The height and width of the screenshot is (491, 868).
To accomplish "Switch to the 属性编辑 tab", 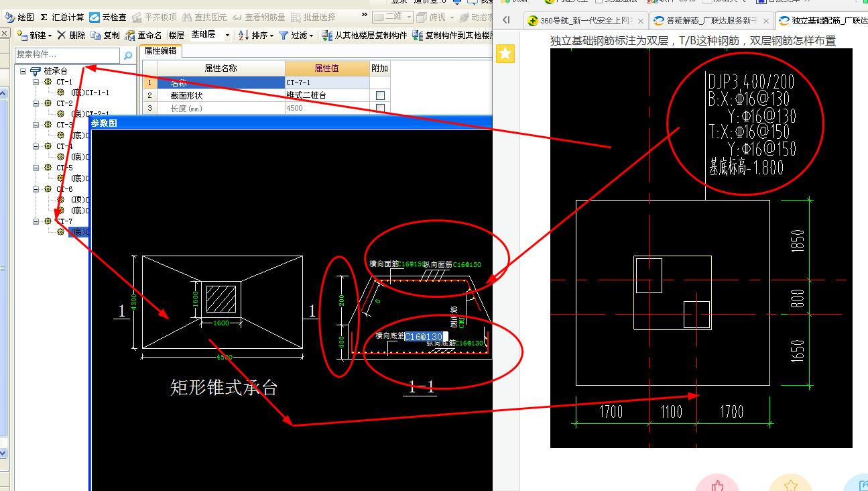I will pos(161,51).
